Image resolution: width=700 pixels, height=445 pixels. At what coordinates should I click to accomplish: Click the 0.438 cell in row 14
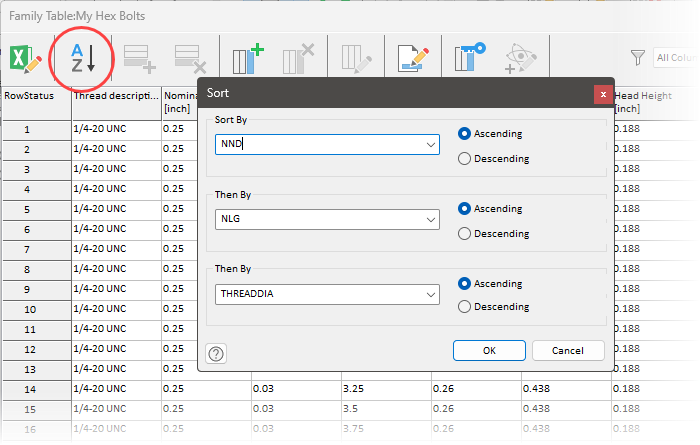tap(566, 389)
